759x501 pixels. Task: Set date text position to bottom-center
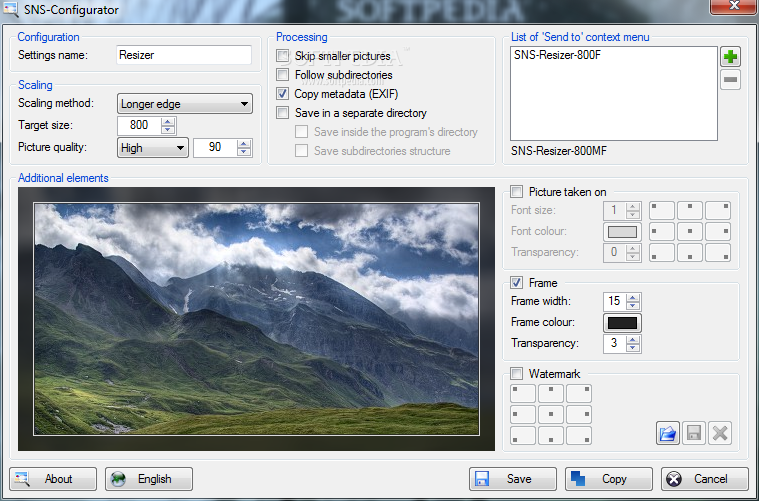pyautogui.click(x=690, y=253)
